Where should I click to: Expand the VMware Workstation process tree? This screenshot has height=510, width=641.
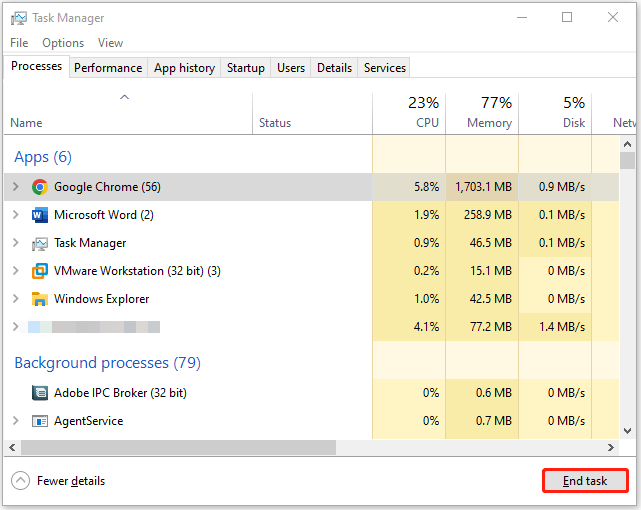(15, 271)
